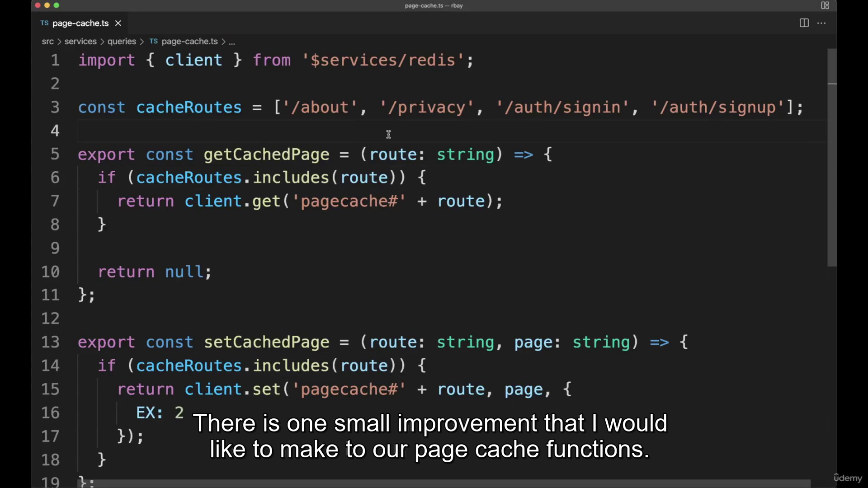Click the yellow minimize window button

[47, 5]
